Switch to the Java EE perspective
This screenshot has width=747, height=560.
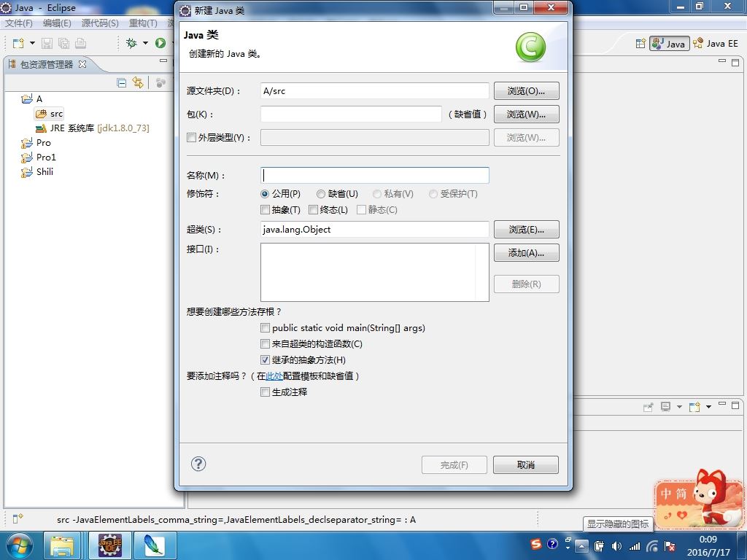point(716,44)
